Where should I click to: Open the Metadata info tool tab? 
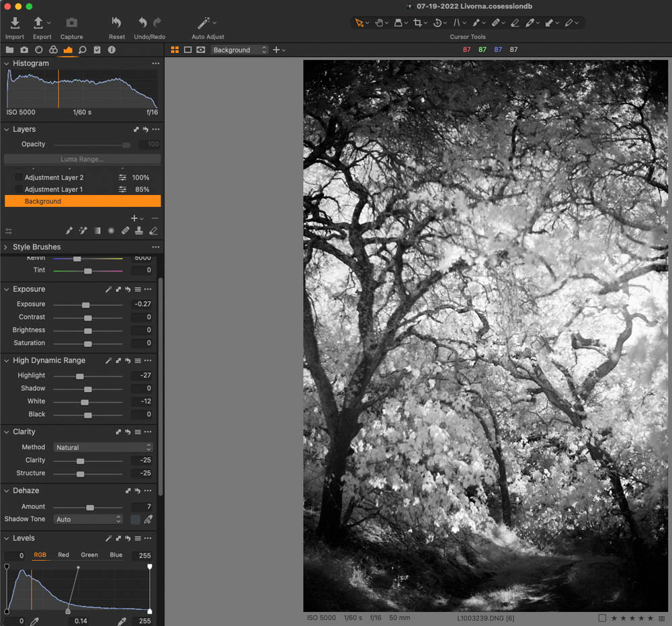point(112,50)
